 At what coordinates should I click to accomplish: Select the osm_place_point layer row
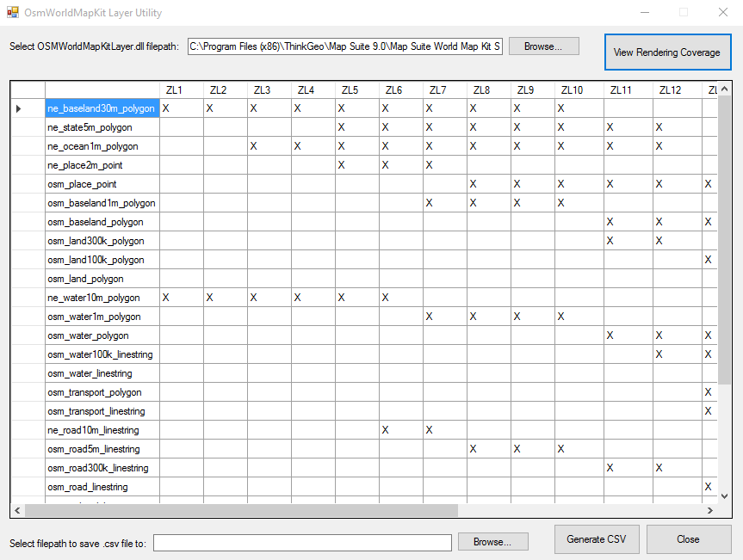pyautogui.click(x=101, y=183)
